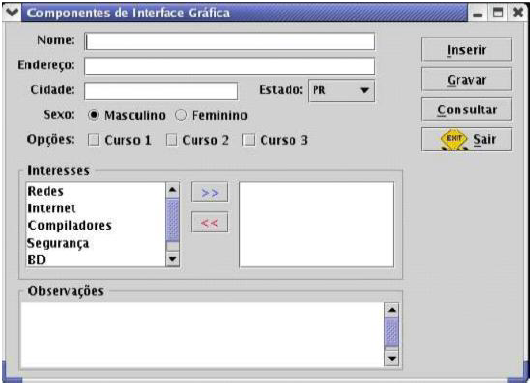This screenshot has height=387, width=531.
Task: Click the Observações scroll down arrow
Action: click(x=392, y=358)
